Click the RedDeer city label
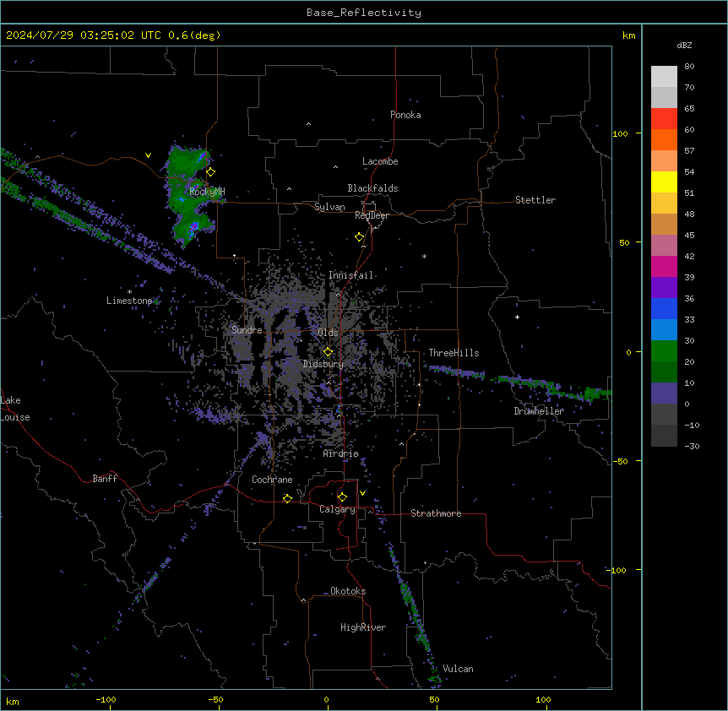This screenshot has width=728, height=711. click(x=372, y=215)
